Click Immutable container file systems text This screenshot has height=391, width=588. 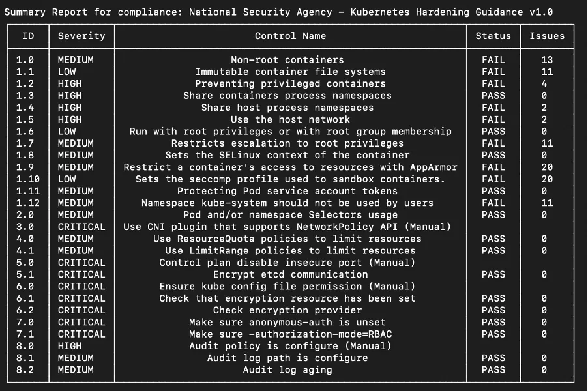coord(290,72)
